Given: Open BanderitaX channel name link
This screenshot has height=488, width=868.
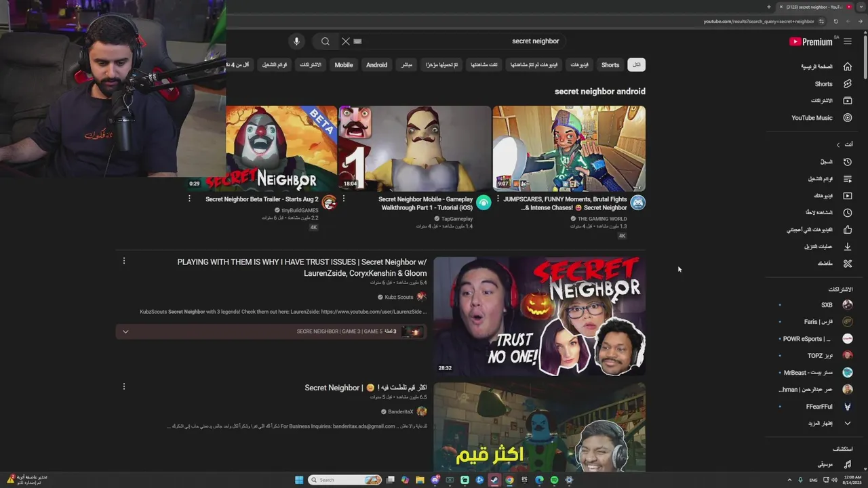Looking at the screenshot, I should pos(401,411).
